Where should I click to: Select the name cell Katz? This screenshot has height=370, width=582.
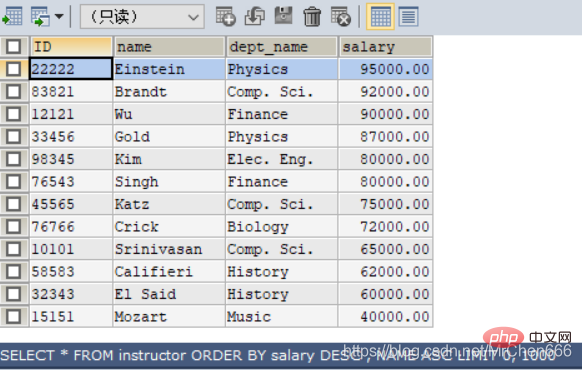(169, 204)
